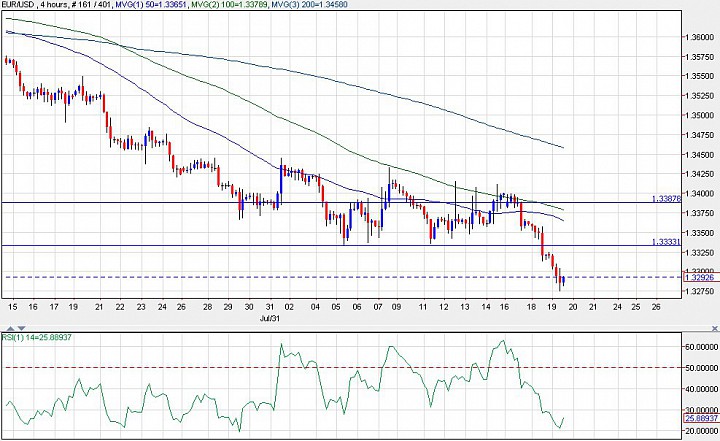Click the 1.35000 price axis label
The width and height of the screenshot is (720, 441).
pos(699,115)
